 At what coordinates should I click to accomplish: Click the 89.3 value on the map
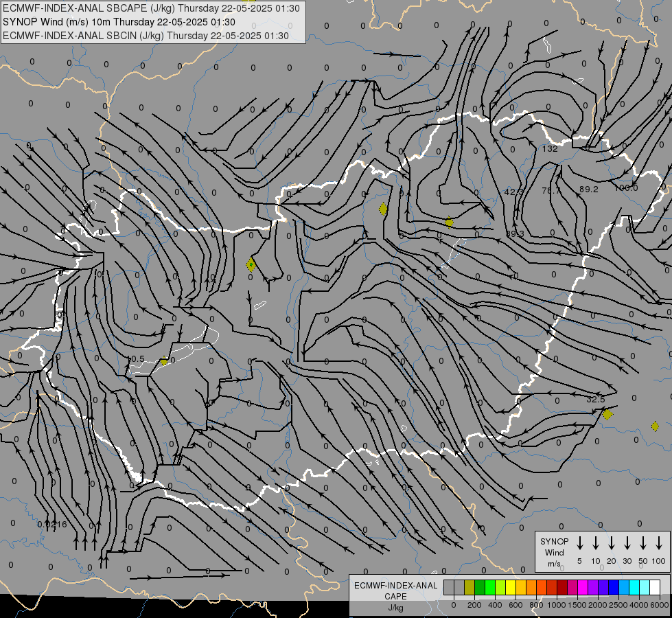pos(515,233)
